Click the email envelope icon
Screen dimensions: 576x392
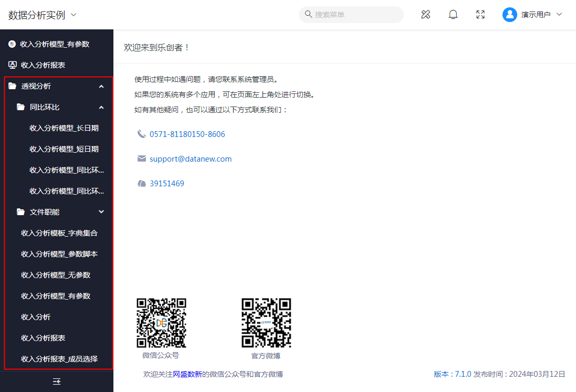point(141,158)
